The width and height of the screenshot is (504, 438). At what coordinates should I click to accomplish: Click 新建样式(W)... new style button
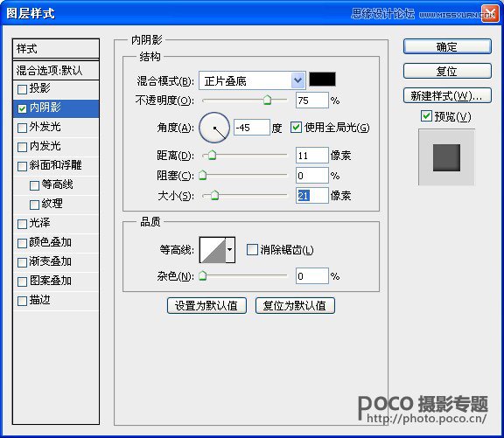447,95
